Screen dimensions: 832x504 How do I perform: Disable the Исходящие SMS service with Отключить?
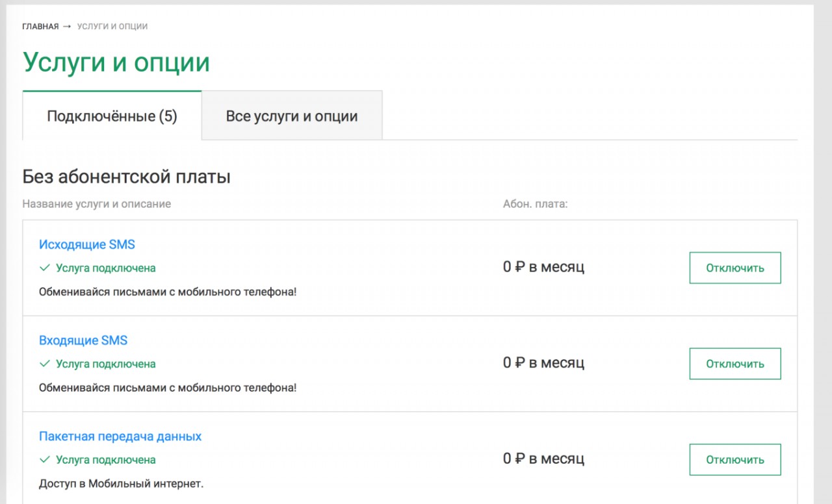pyautogui.click(x=735, y=268)
